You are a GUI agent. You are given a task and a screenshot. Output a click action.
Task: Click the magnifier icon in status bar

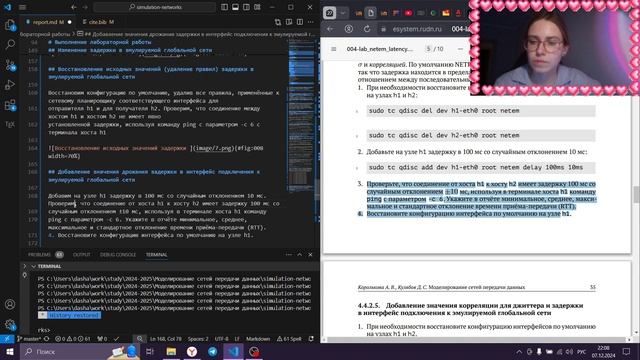[x=140, y=339]
